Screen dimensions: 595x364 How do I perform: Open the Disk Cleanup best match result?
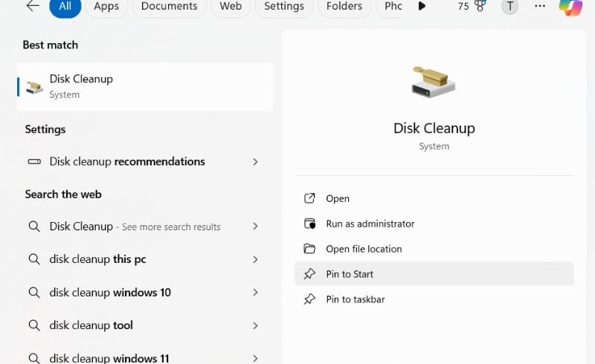click(145, 87)
